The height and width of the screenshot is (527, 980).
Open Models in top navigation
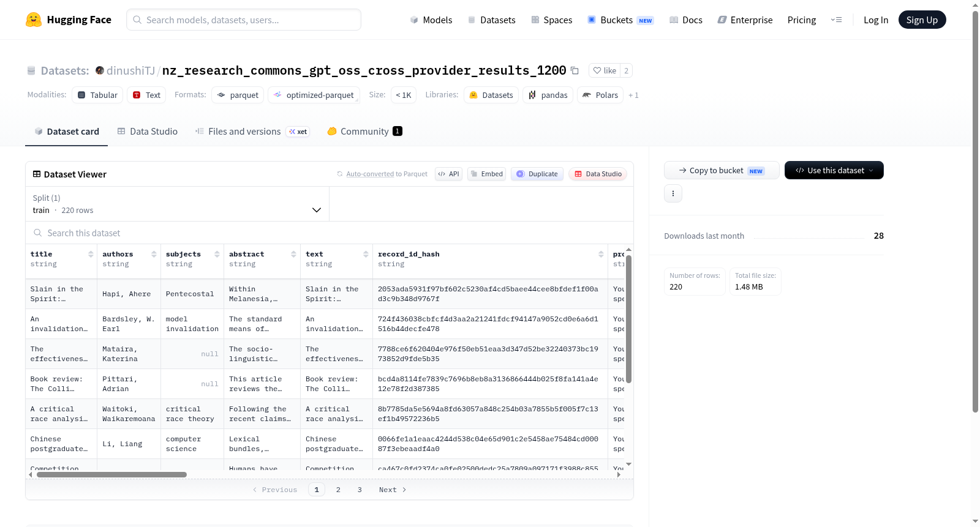(x=431, y=20)
